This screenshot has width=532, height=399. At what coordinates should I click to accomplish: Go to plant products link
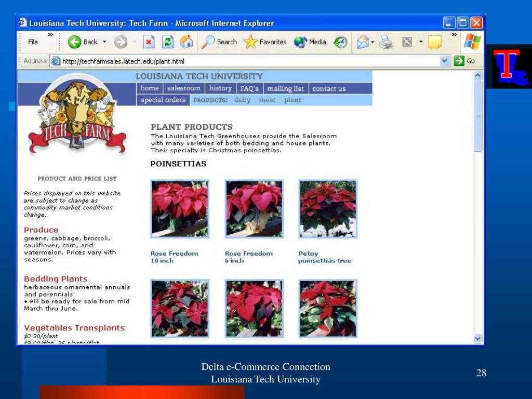(292, 100)
